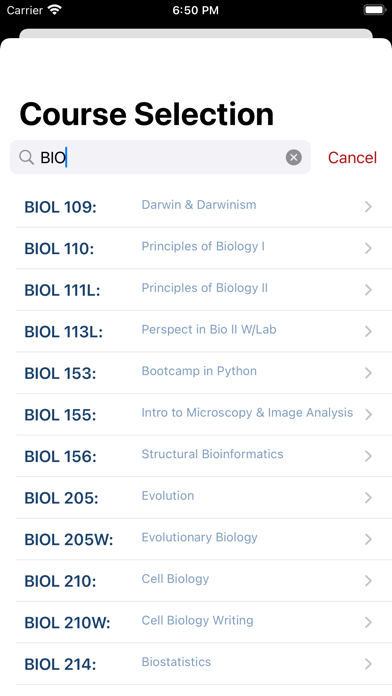Cancel the course search
The height and width of the screenshot is (696, 392).
click(x=352, y=157)
